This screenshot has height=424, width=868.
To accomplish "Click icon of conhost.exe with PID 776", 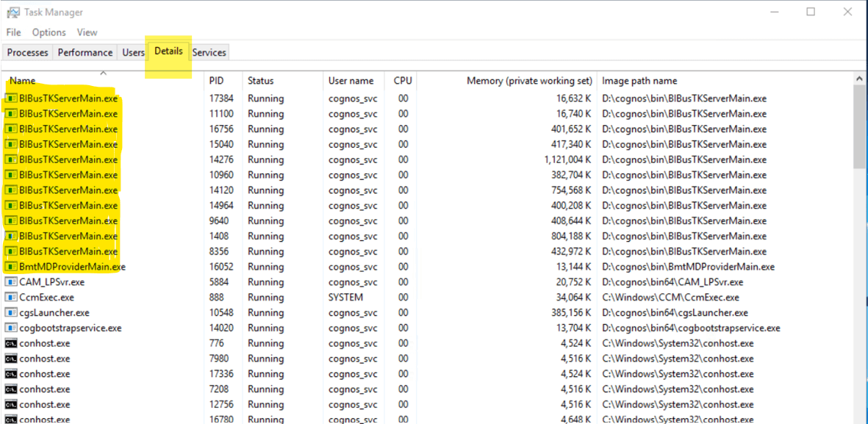I will coord(11,343).
